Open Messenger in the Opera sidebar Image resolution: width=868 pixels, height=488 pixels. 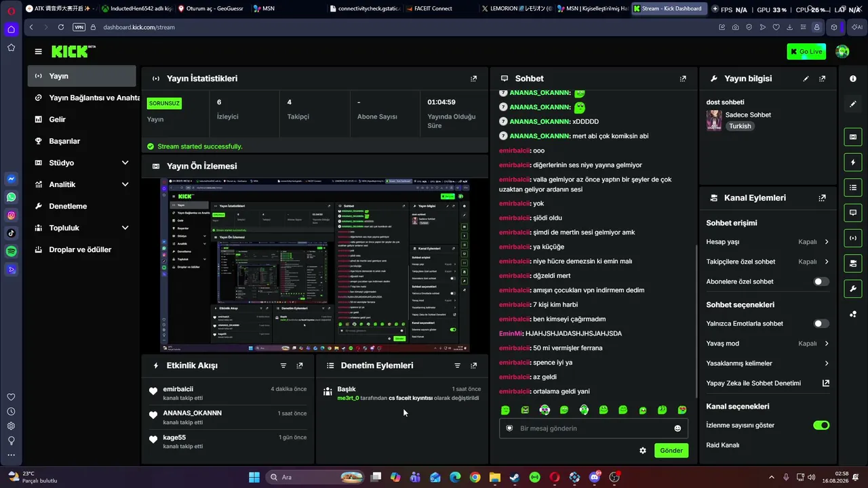11,179
